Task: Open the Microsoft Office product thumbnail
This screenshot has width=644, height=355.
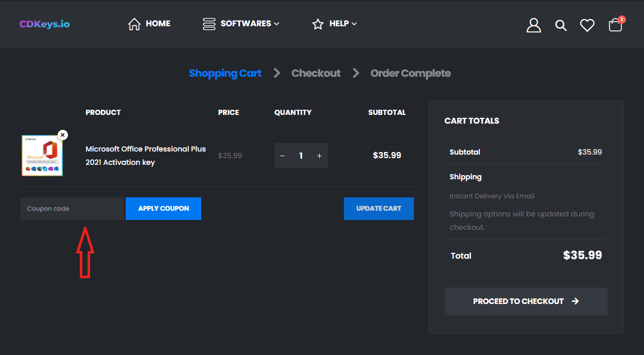Action: (42, 156)
